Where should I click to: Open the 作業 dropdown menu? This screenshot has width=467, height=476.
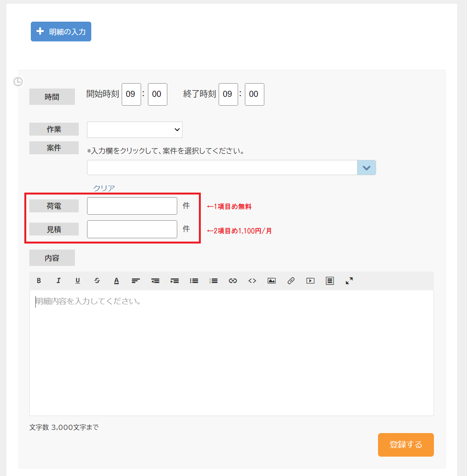point(135,130)
